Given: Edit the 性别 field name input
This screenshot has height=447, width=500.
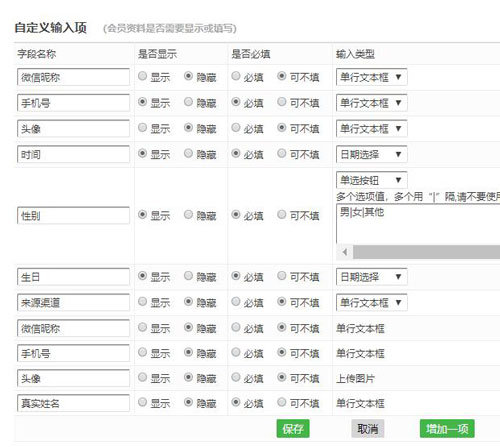Looking at the screenshot, I should 73,215.
